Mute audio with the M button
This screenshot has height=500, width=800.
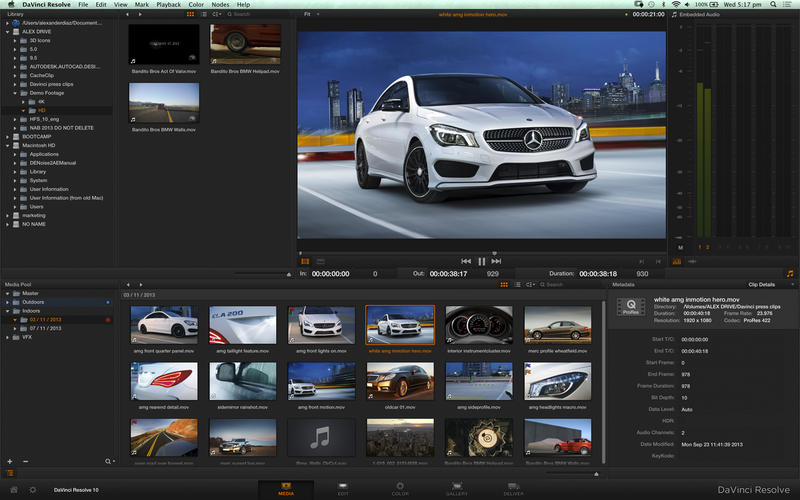[680, 247]
